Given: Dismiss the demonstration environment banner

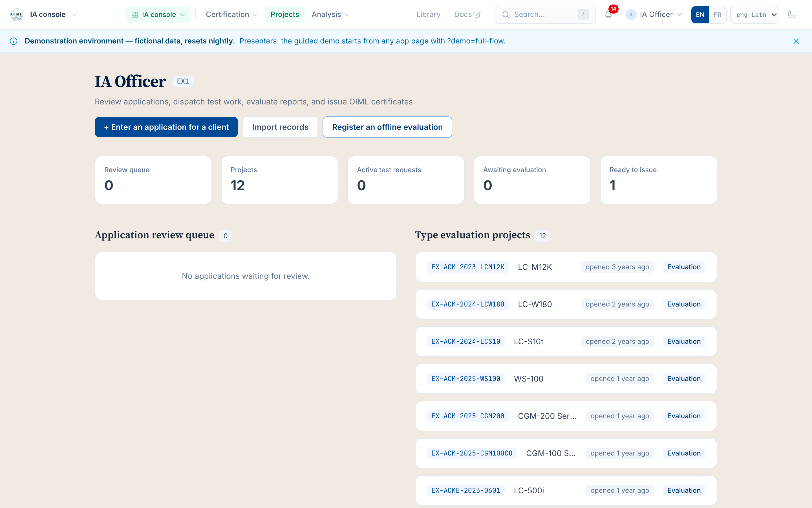Looking at the screenshot, I should point(796,41).
